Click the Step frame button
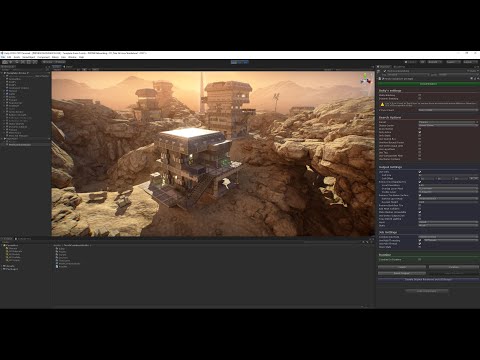This screenshot has height=360, width=480. click(246, 62)
